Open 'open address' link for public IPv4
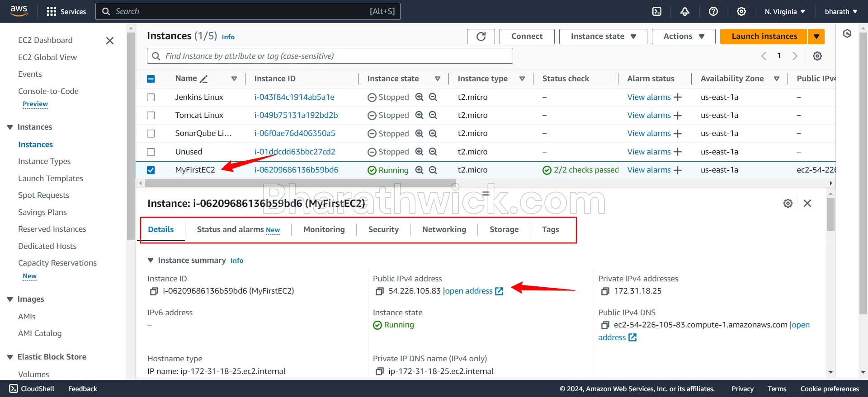Screen dimensions: 868x397 click(x=474, y=291)
